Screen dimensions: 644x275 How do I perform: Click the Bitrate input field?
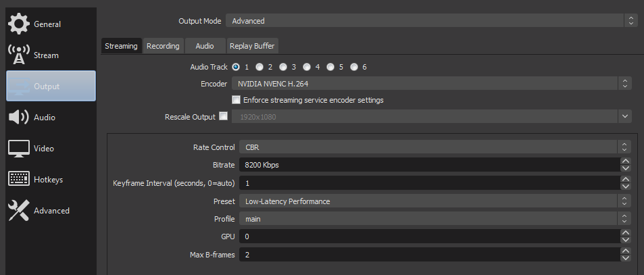(x=429, y=165)
